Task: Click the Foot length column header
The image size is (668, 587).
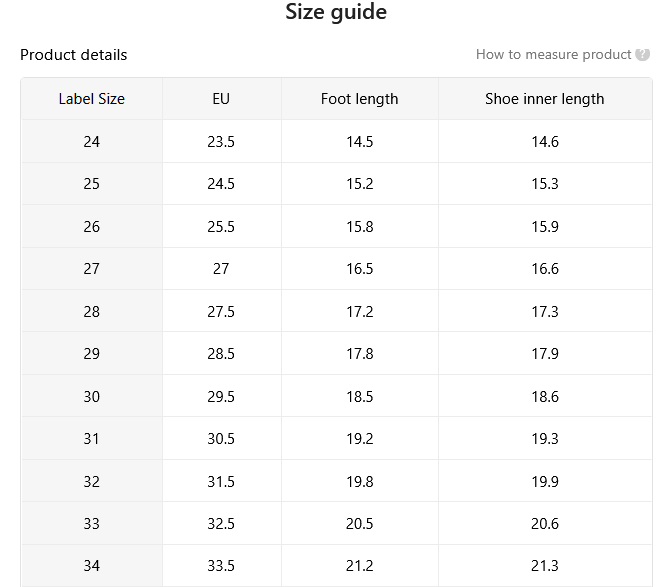Action: click(x=360, y=99)
